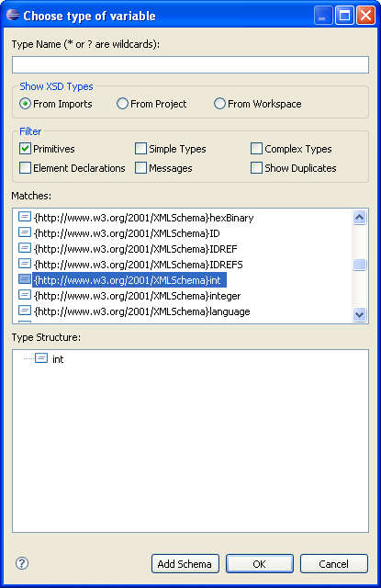Click the IDREFS entry's type icon
This screenshot has width=381, height=588.
[x=25, y=264]
